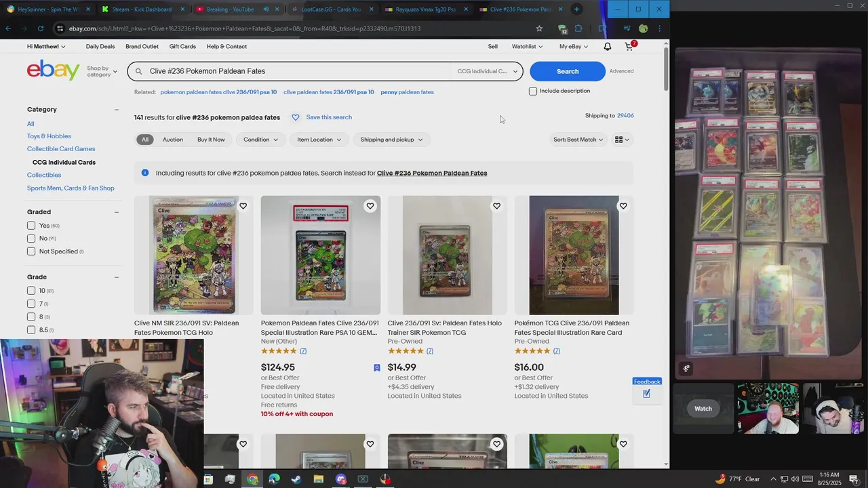Change shipping zip code 29406
The height and width of the screenshot is (488, 868).
click(x=625, y=116)
